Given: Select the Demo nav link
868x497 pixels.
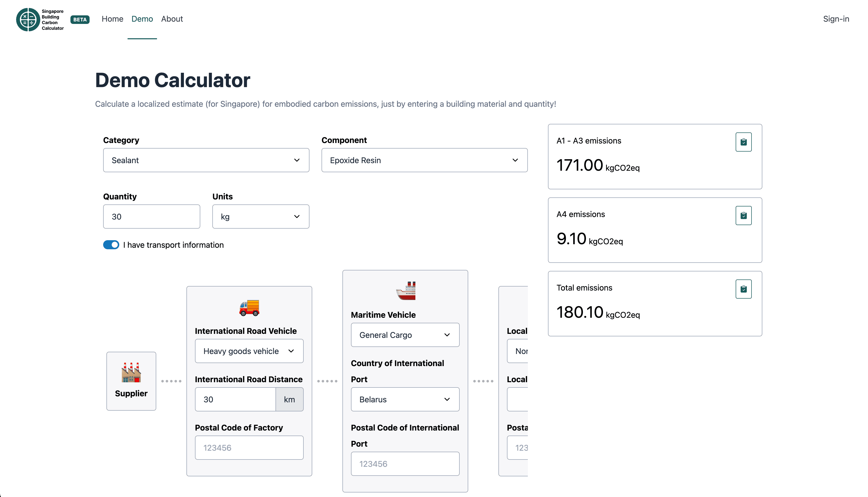Looking at the screenshot, I should (x=142, y=19).
